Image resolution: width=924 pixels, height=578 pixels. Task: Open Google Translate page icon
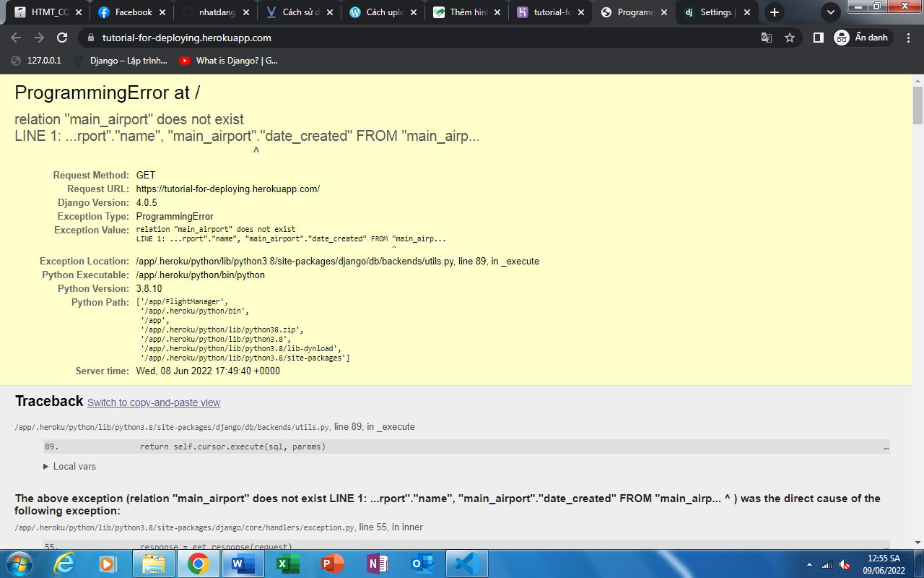[x=767, y=38]
